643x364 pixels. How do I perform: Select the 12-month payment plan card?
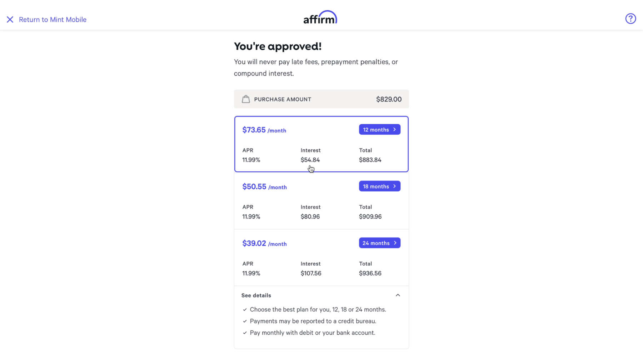pyautogui.click(x=321, y=144)
